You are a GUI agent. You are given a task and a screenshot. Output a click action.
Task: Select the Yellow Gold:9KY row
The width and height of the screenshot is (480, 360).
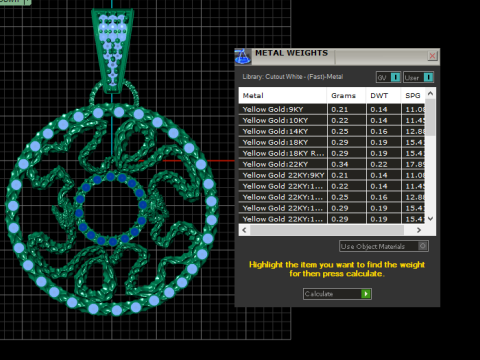[x=332, y=109]
